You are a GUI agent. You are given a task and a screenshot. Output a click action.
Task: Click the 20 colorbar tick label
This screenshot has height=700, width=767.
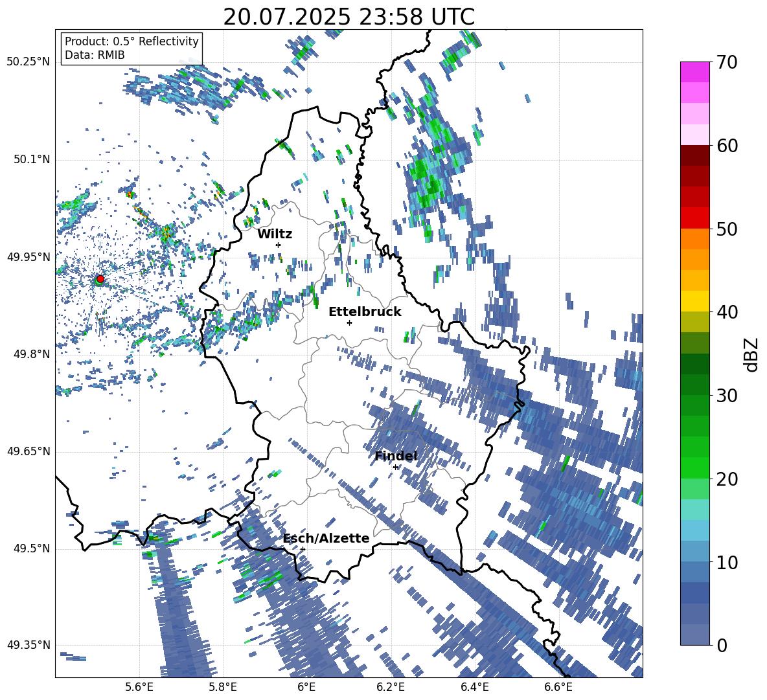click(x=727, y=479)
